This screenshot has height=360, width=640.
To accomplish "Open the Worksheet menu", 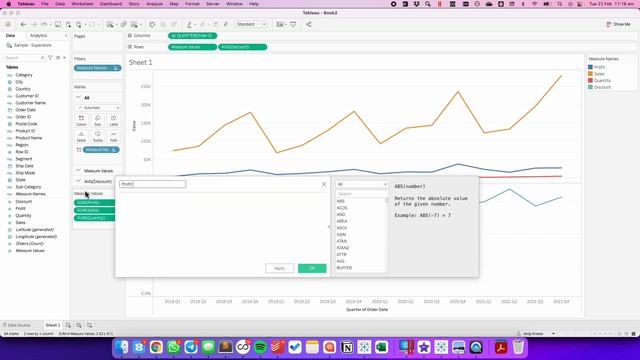I will point(82,4).
